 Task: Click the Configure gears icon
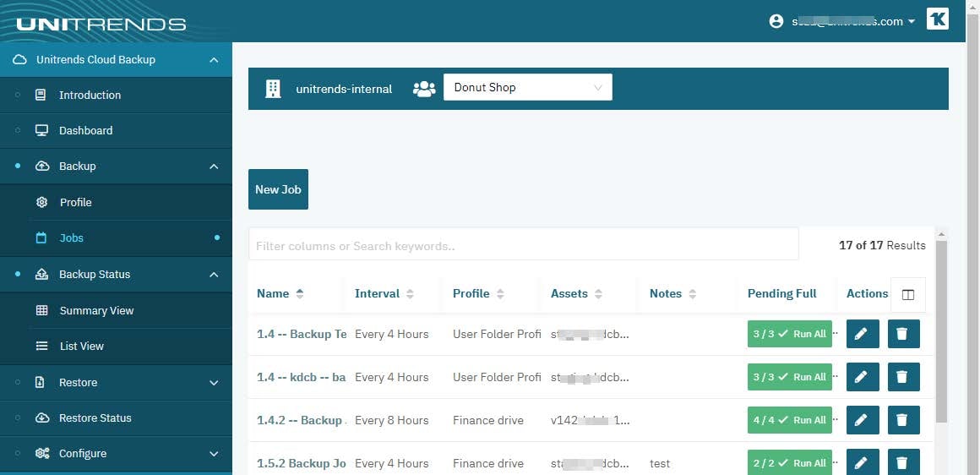point(42,454)
